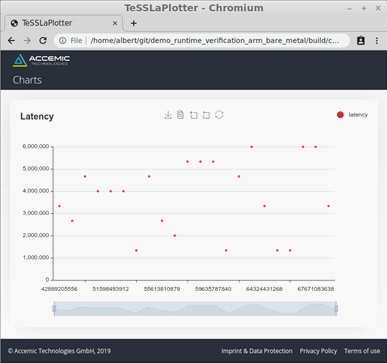Click the Accemic logo
The image size is (387, 363).
41,60
